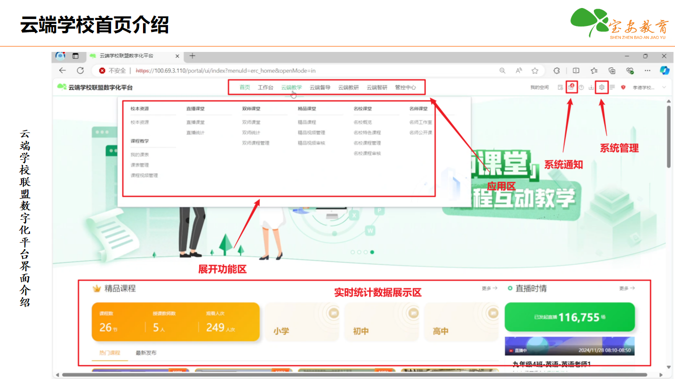Open the favorites list icon
Image resolution: width=675 pixels, height=379 pixels.
(594, 71)
